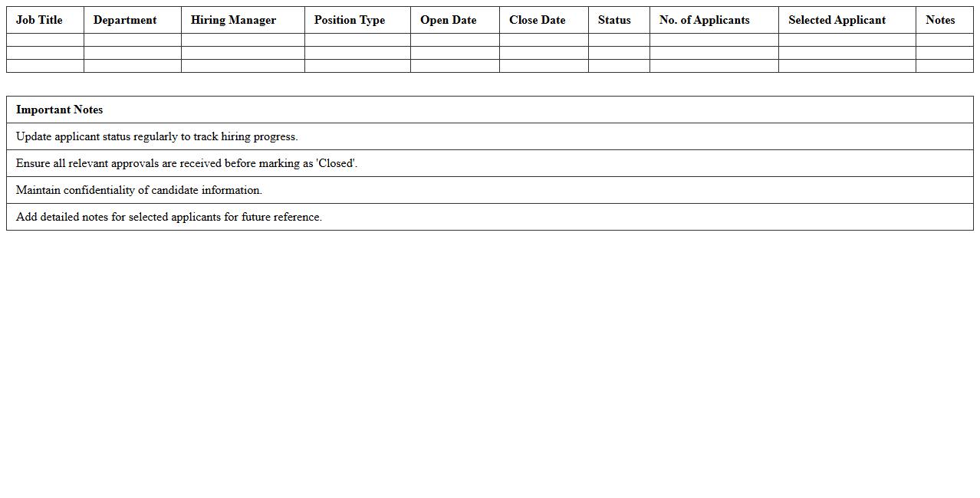Click the note about approvals before 'Closed'
The image size is (980, 498).
pos(186,163)
